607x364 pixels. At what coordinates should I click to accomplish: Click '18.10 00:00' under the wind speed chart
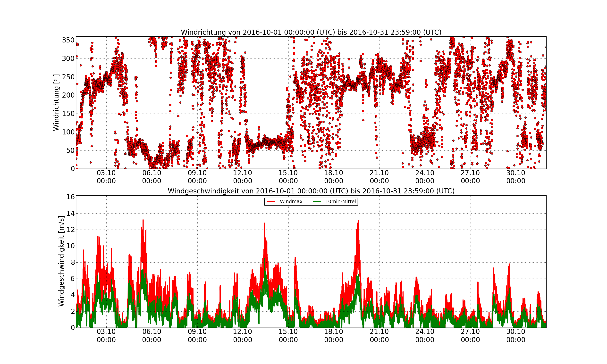334,336
